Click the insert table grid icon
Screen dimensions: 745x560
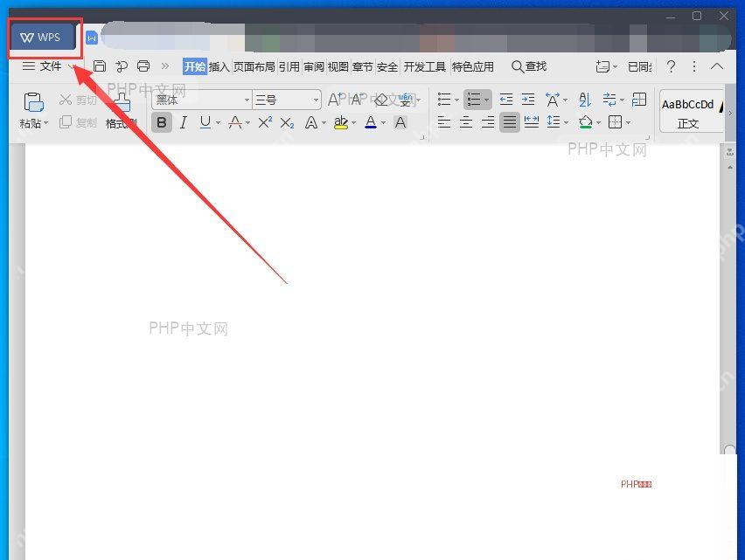[639, 100]
